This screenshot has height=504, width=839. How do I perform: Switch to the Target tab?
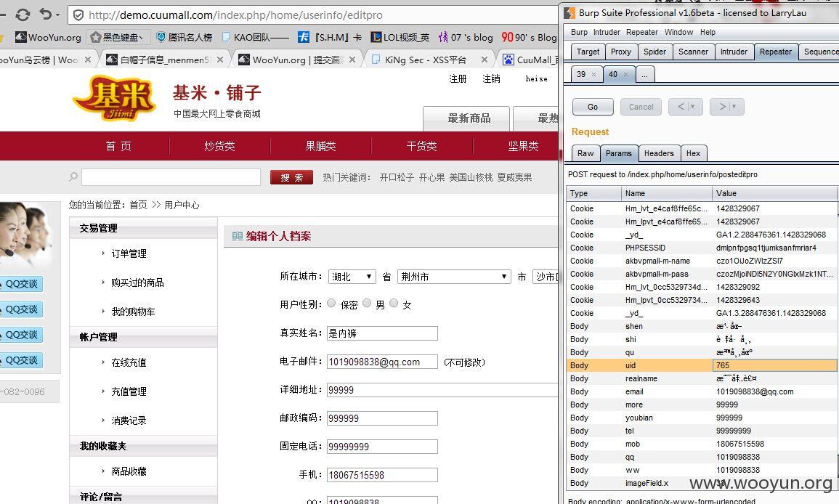coord(588,52)
